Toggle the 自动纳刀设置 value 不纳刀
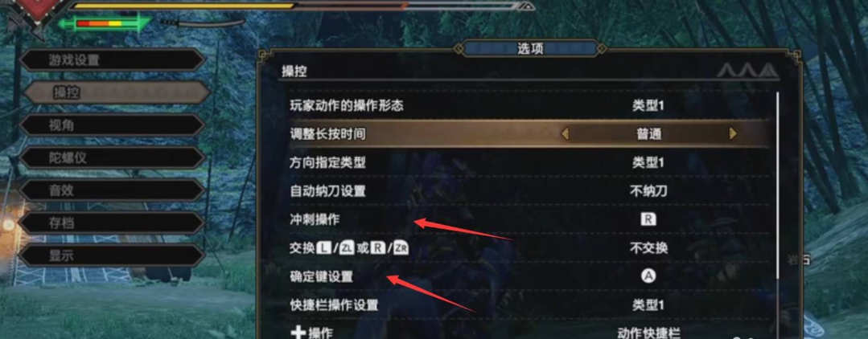The height and width of the screenshot is (339, 868). click(648, 191)
